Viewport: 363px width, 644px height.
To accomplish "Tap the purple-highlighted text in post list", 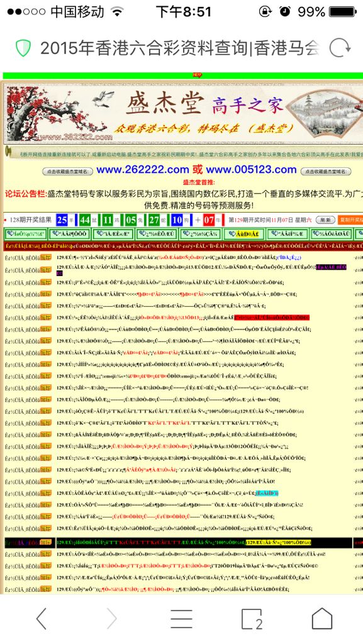I will (x=330, y=267).
